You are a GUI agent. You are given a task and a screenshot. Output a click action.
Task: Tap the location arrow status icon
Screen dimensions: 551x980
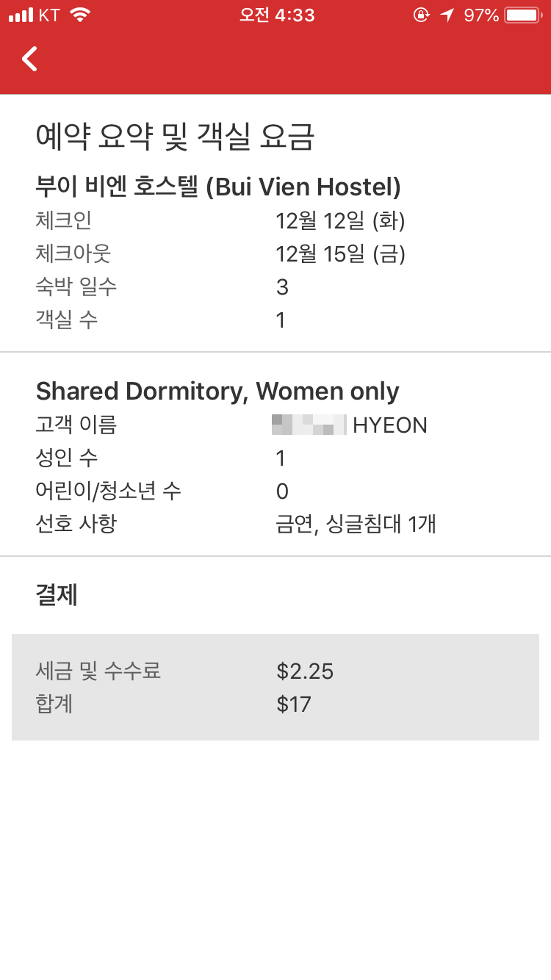447,15
